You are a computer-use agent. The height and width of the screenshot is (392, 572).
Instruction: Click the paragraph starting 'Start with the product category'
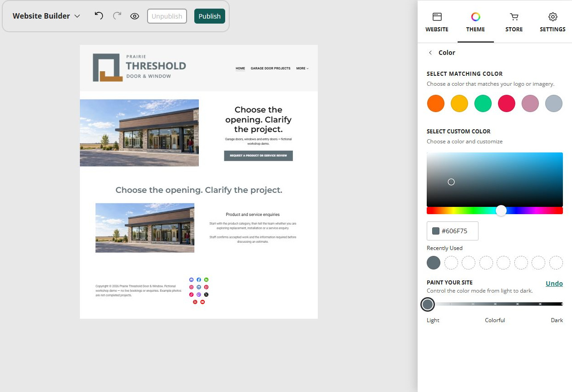tap(253, 226)
